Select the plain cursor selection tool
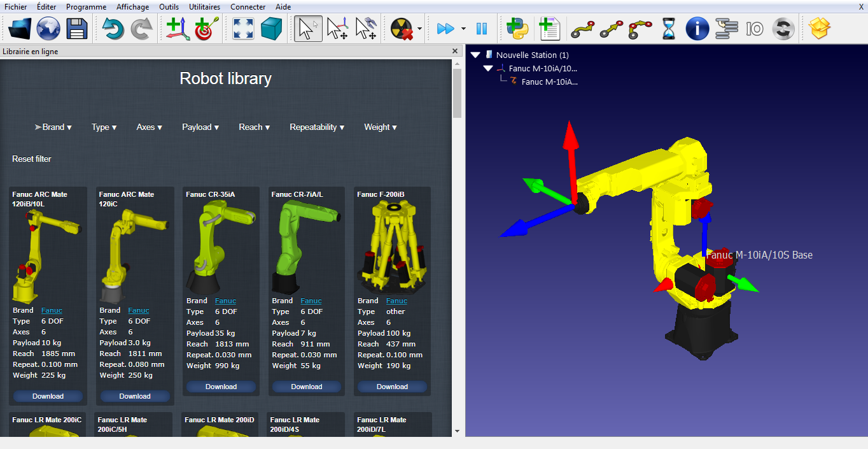Viewport: 868px width, 449px height. point(308,29)
